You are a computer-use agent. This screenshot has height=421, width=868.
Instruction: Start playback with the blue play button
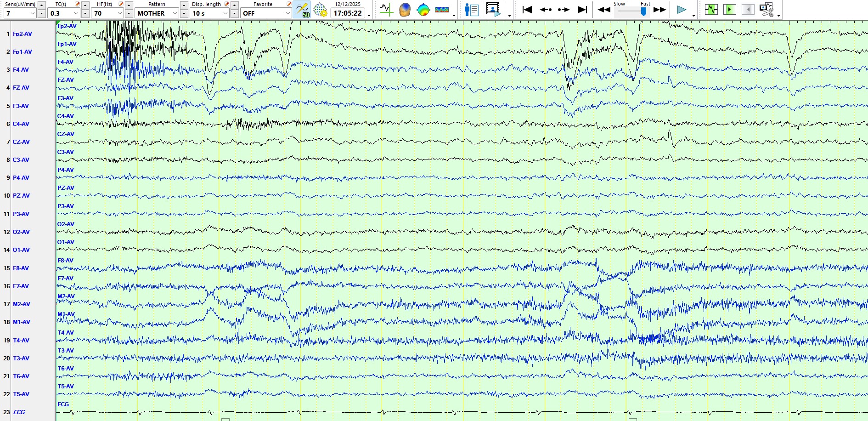coord(682,10)
